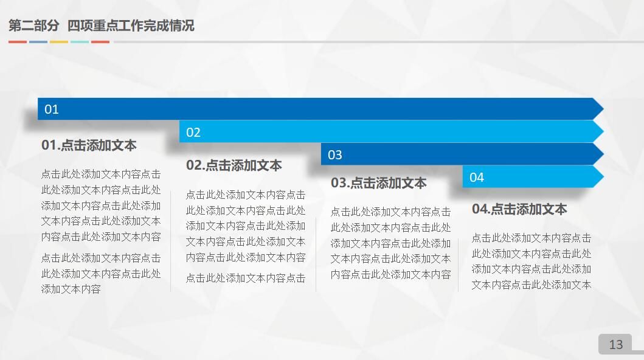This screenshot has height=360, width=644.
Task: Click the dark blue arrow banner labeled 01
Action: pos(320,109)
